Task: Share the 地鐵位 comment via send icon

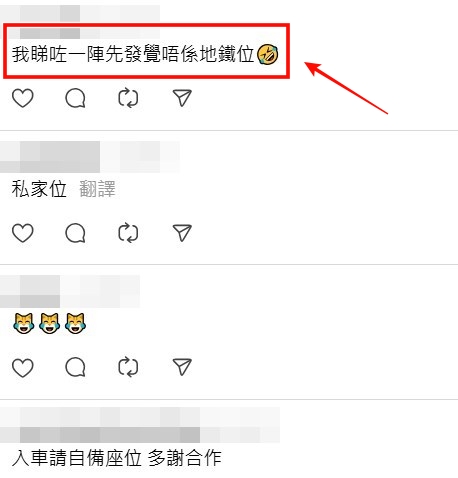Action: (182, 98)
